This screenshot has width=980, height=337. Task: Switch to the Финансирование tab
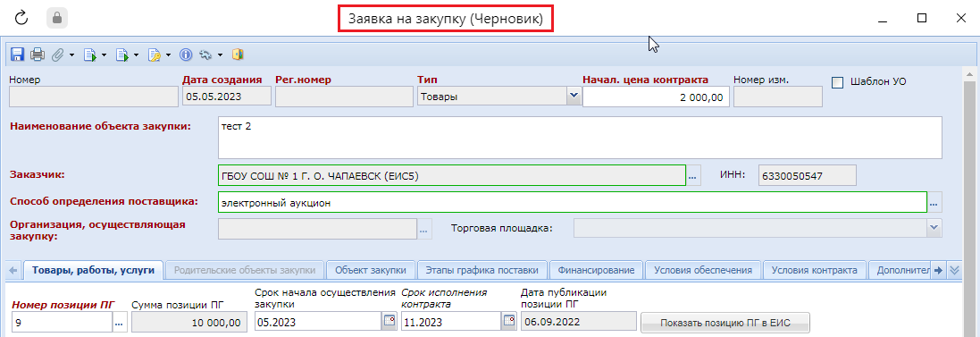click(x=596, y=270)
